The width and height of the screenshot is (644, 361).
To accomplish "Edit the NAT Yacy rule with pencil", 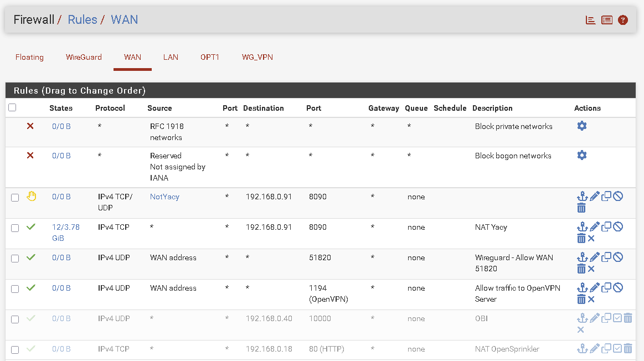I will (595, 226).
